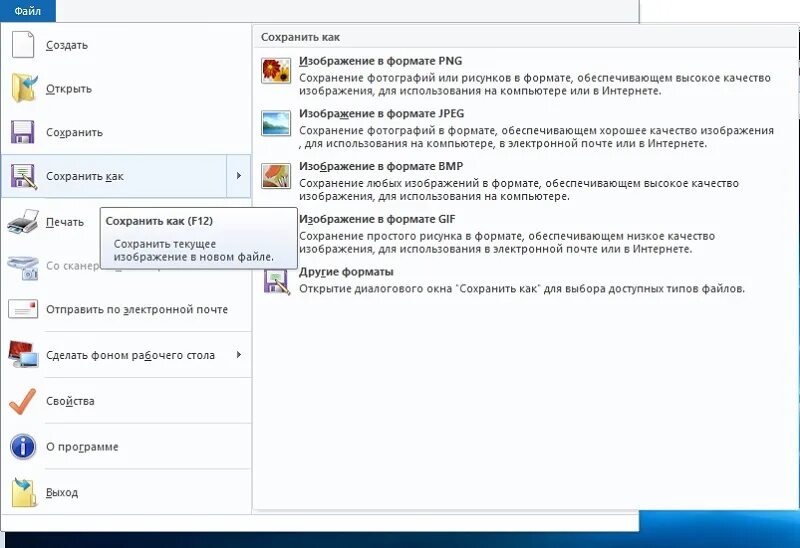This screenshot has width=800, height=548.
Task: Expand the Сохранить как submenu arrow
Action: coord(238,176)
